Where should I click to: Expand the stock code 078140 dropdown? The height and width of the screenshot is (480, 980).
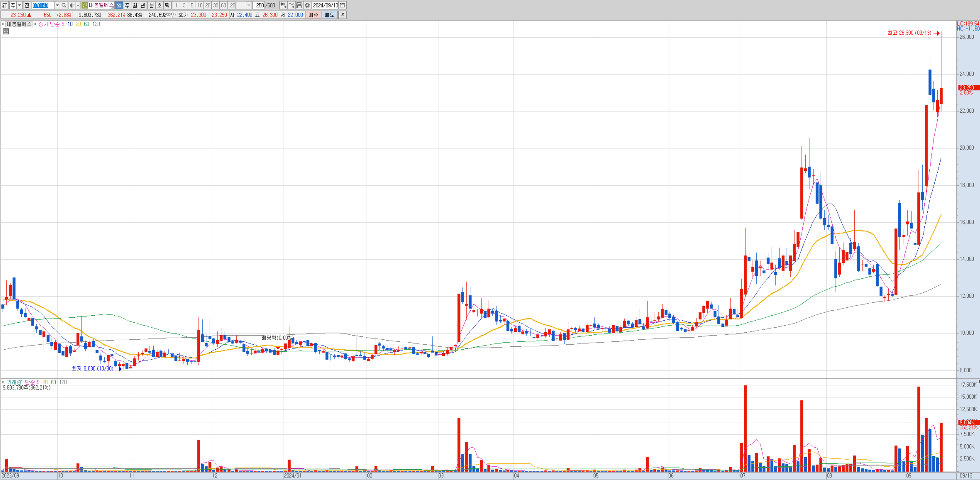57,5
